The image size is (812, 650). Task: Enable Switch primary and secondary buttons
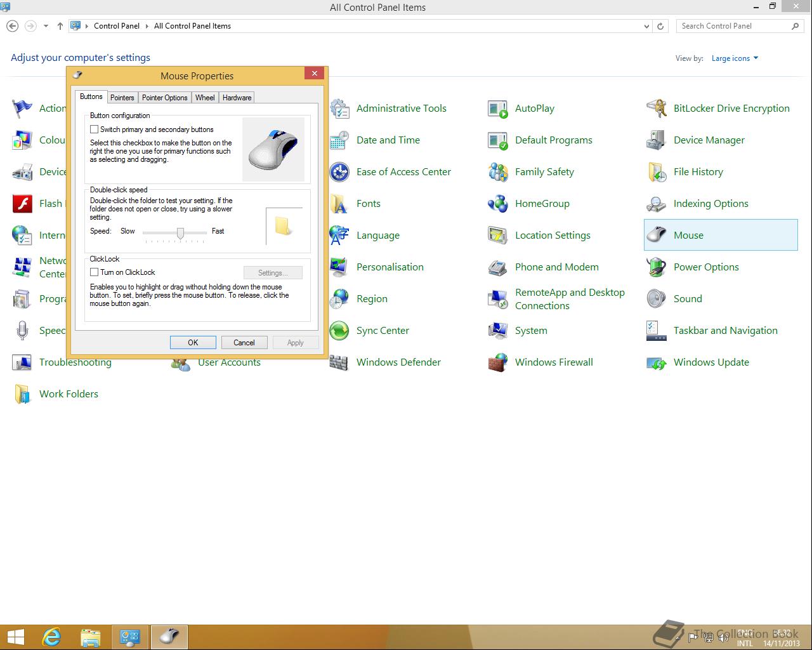[x=95, y=129]
